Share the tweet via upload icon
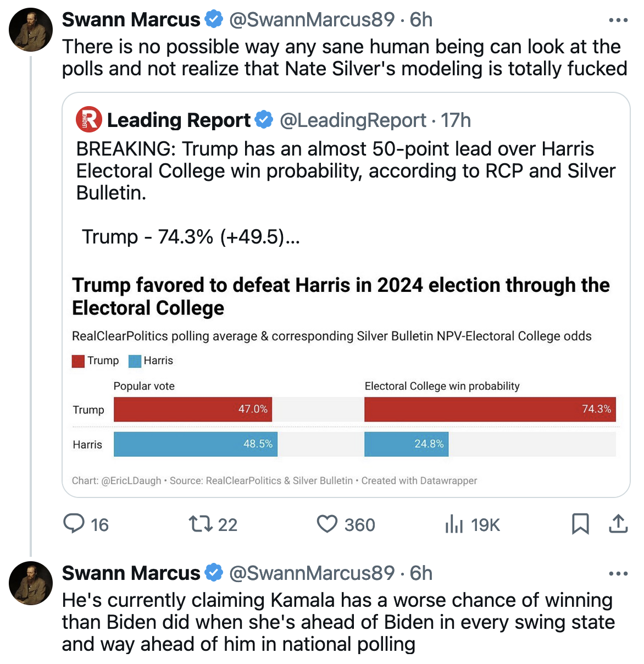The height and width of the screenshot is (664, 644). (x=618, y=524)
